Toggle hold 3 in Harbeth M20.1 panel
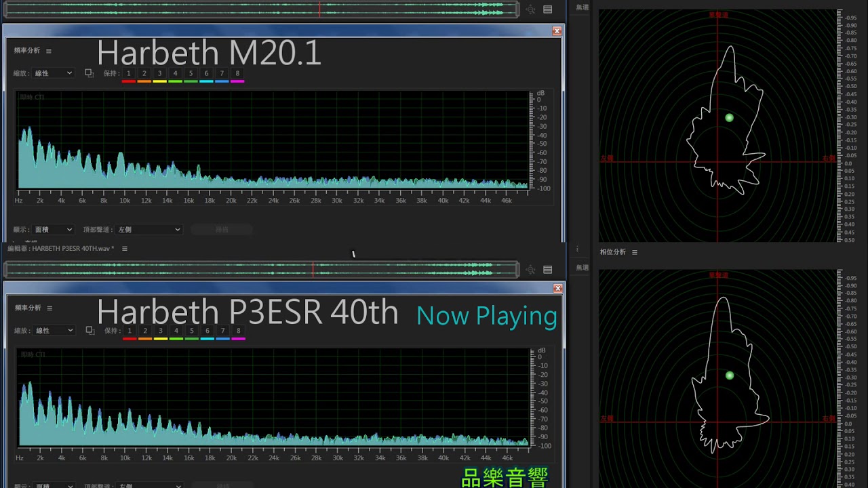Image resolution: width=868 pixels, height=488 pixels. 159,73
